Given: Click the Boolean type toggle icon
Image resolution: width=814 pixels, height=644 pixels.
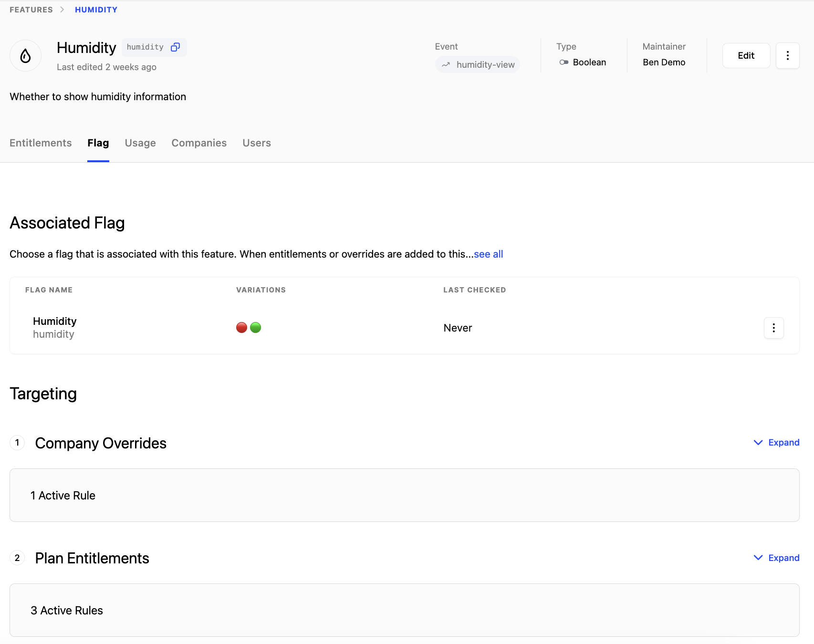Looking at the screenshot, I should [564, 62].
